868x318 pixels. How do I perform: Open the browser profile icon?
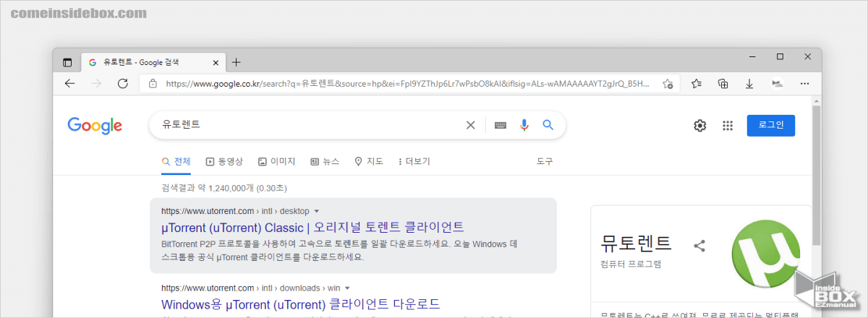(x=778, y=84)
